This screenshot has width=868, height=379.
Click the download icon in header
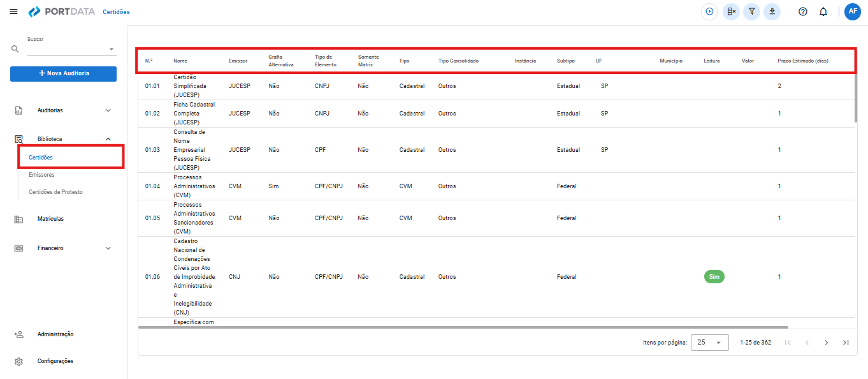click(x=772, y=11)
